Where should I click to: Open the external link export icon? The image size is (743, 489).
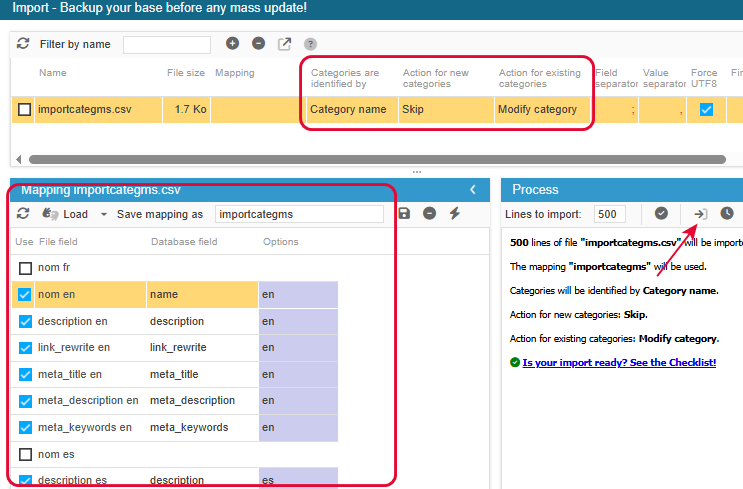pos(284,44)
